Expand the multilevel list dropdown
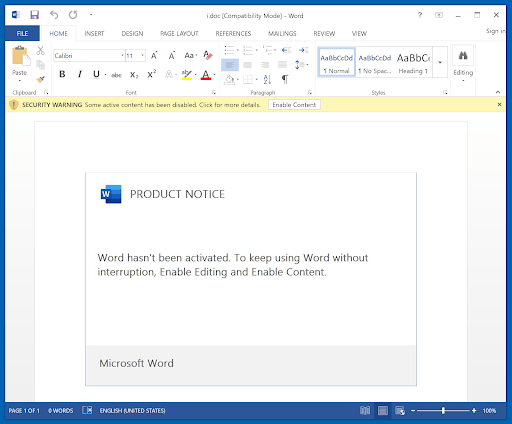Viewport: 512px width, 424px height. click(x=275, y=50)
